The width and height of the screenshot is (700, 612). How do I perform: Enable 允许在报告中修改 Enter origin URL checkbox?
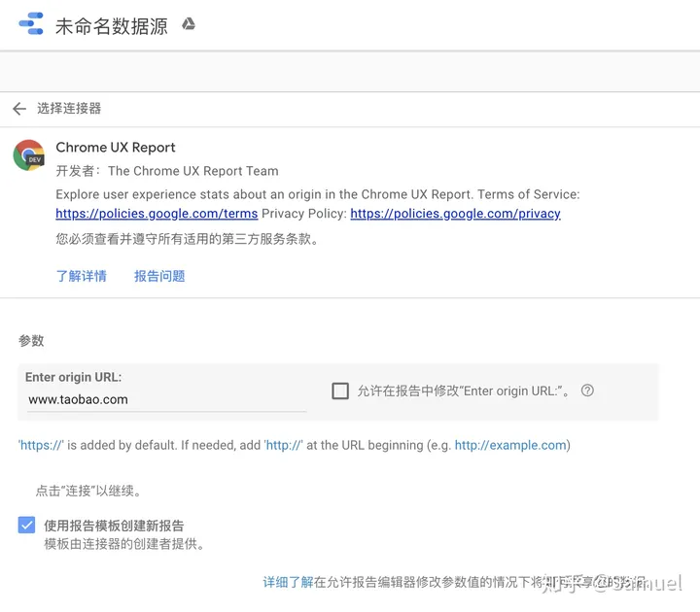pyautogui.click(x=340, y=391)
